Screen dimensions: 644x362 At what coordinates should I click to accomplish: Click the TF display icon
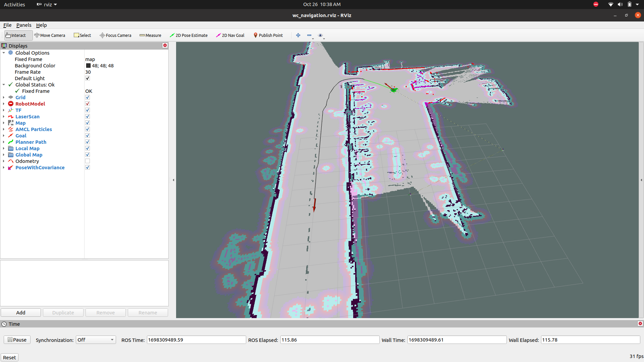(11, 110)
